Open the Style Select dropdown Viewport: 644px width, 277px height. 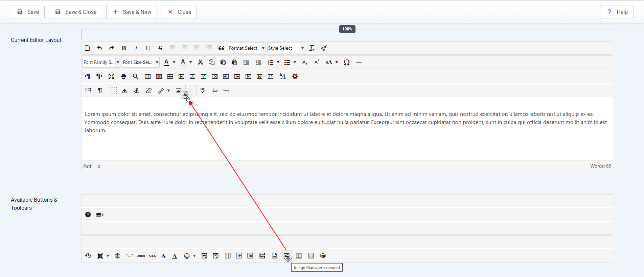point(286,48)
